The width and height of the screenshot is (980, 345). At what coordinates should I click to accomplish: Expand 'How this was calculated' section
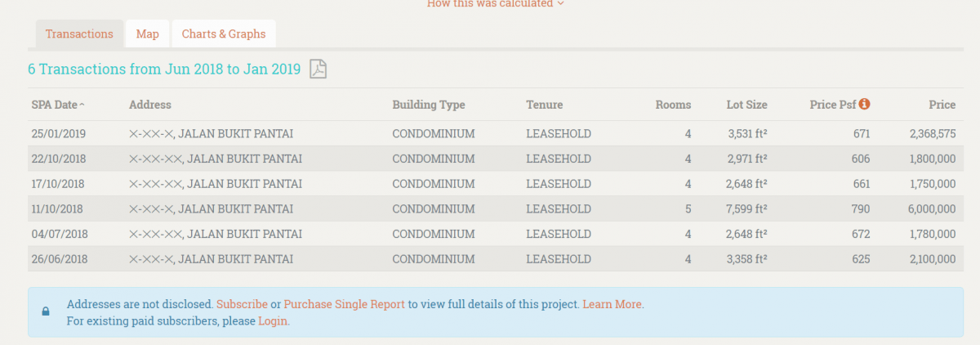(x=495, y=4)
